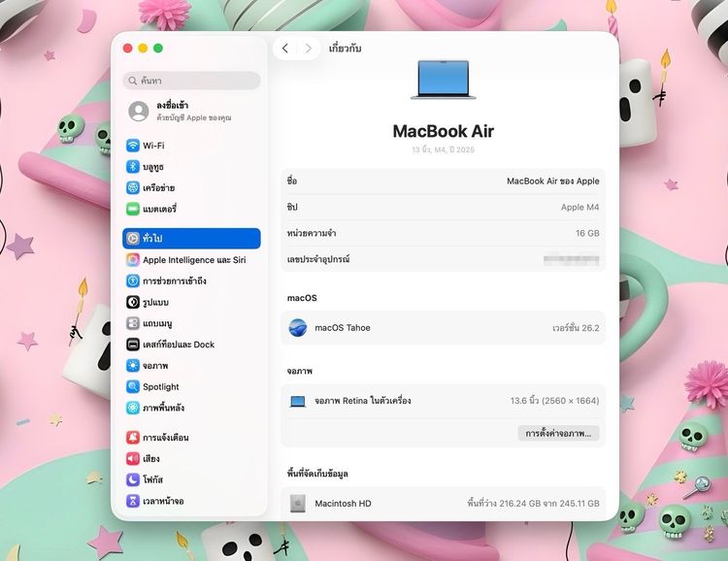Viewport: 728px width, 561px height.
Task: Click the name field MacBook Air ของ Apple
Action: (x=553, y=181)
